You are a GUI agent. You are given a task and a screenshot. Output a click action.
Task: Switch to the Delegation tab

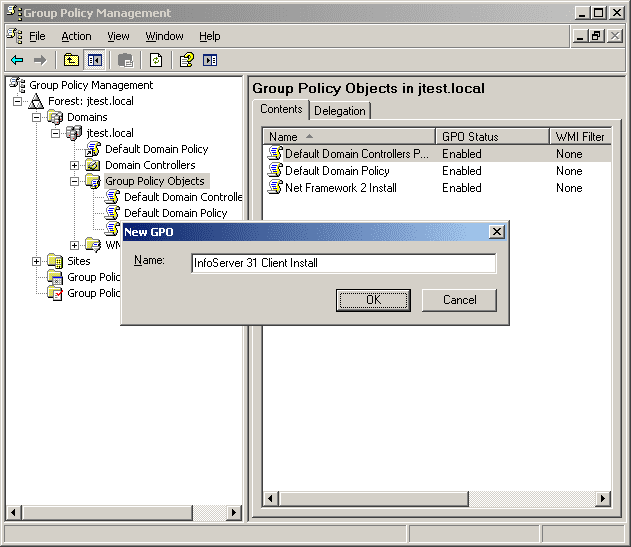pyautogui.click(x=340, y=111)
